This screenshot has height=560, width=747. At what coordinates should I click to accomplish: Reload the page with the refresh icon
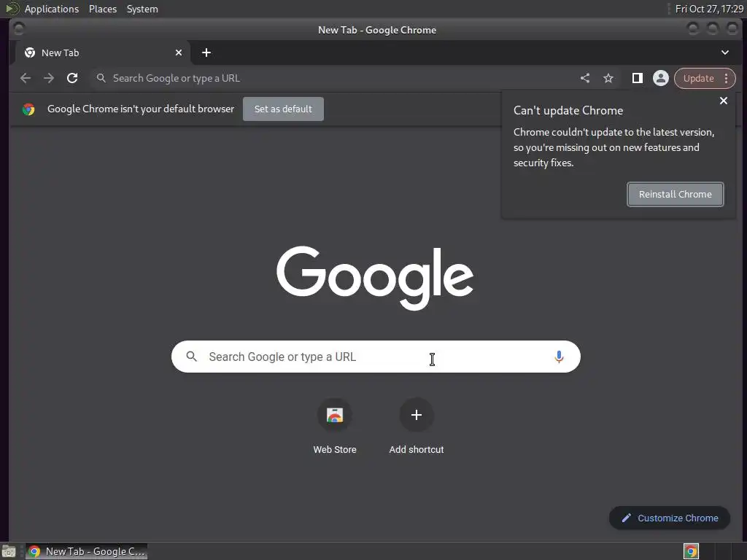[72, 78]
